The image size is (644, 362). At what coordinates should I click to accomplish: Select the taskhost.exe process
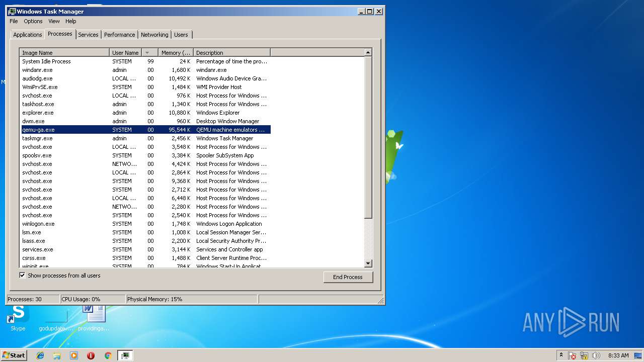[145, 104]
